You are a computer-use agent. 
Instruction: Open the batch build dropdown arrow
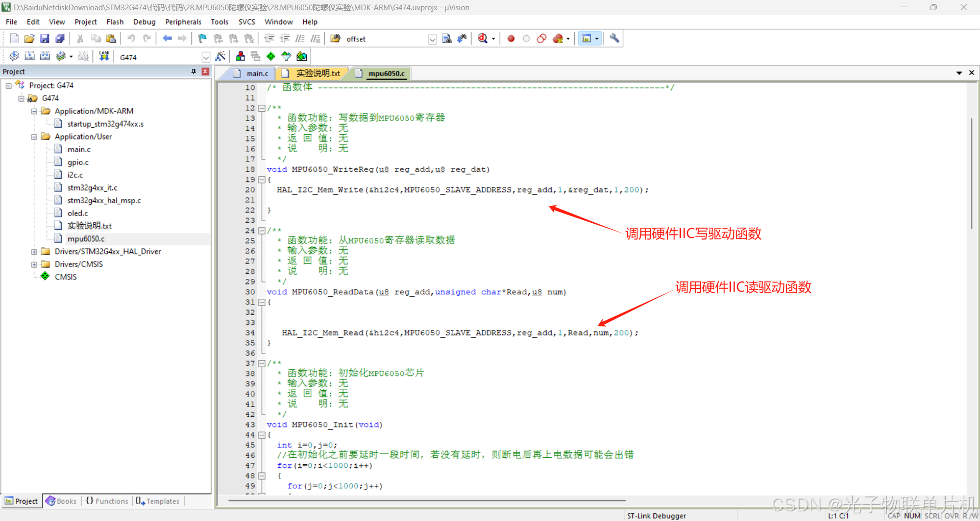(x=71, y=57)
